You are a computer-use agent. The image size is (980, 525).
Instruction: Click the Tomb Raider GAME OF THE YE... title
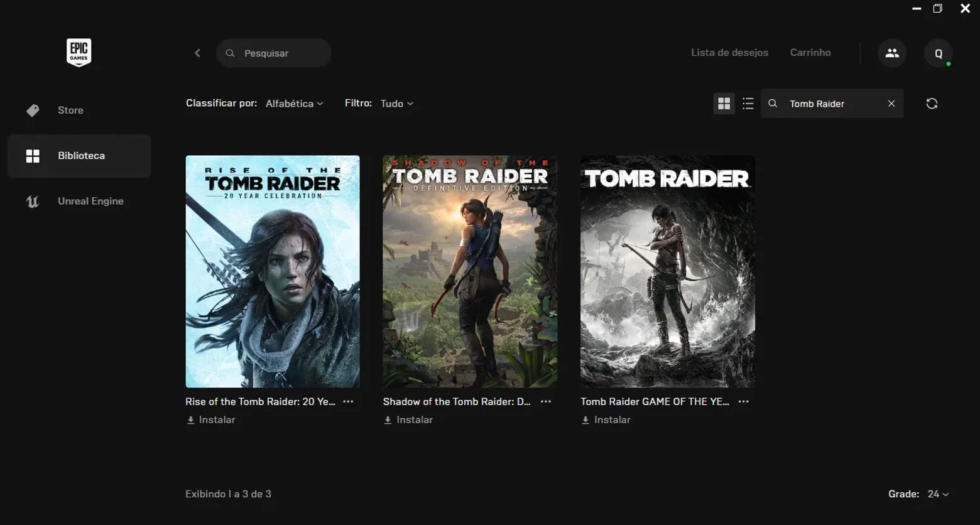655,401
